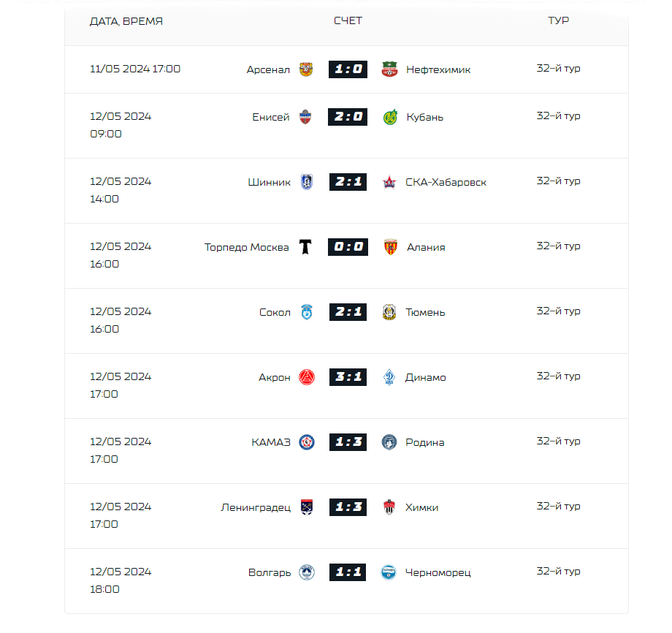Image resolution: width=672 pixels, height=633 pixels.
Task: Click the Ленинградец team name
Action: [x=256, y=507]
